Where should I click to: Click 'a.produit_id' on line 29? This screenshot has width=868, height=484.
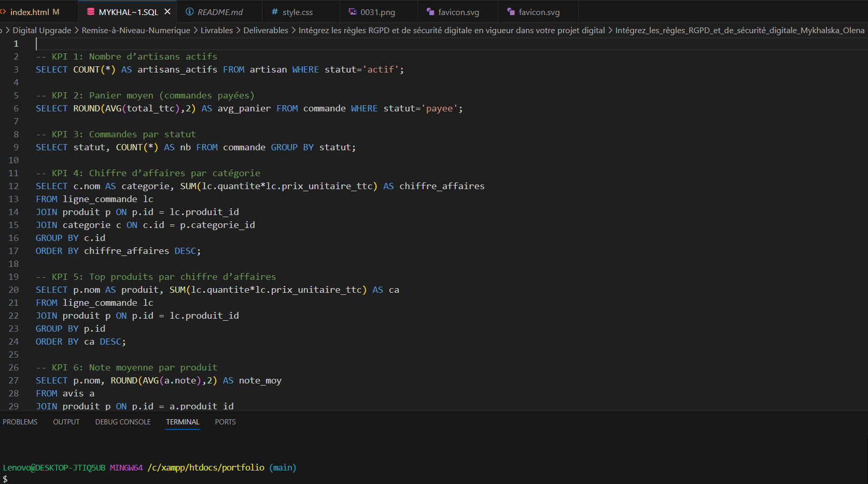click(202, 406)
